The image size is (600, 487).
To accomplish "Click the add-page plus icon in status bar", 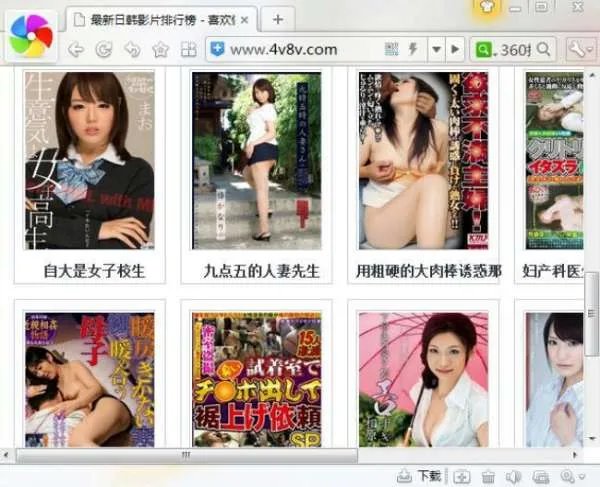I will 462,477.
